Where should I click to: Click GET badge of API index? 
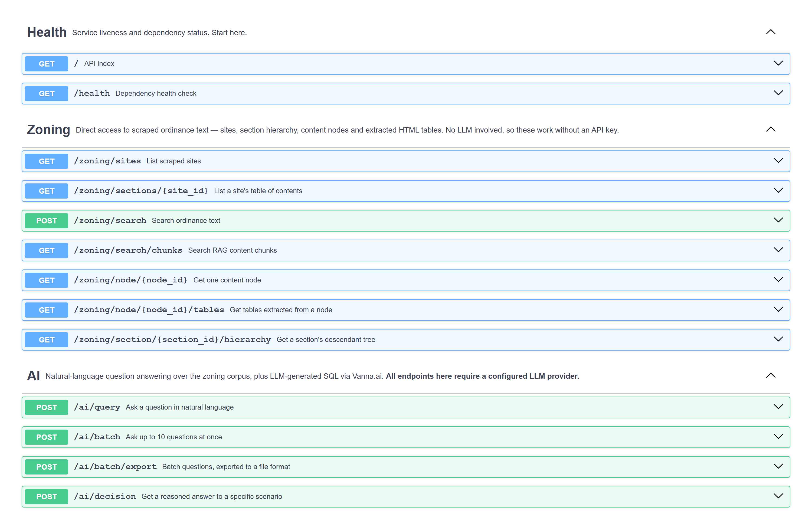[x=47, y=64]
